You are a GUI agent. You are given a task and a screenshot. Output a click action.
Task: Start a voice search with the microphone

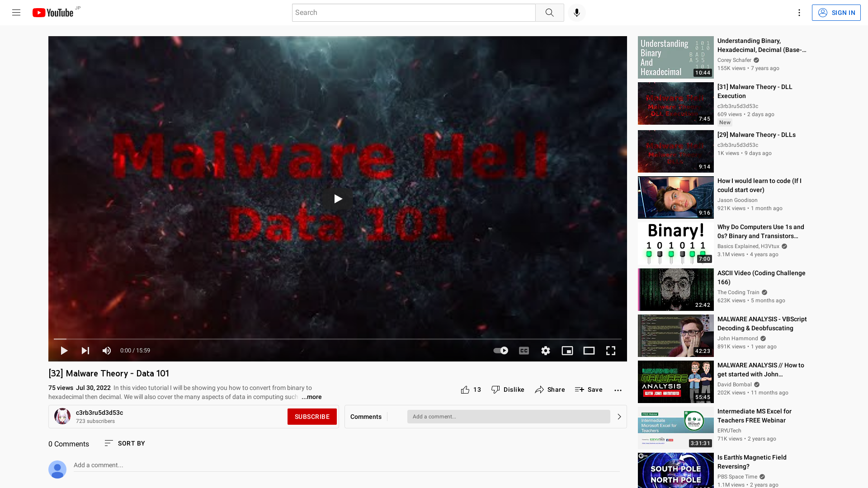(576, 12)
